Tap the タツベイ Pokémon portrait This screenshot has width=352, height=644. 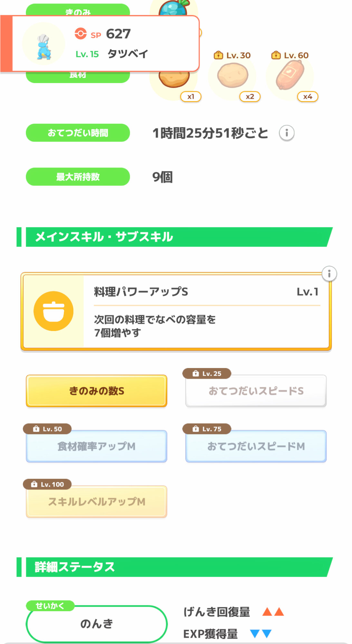pos(43,44)
